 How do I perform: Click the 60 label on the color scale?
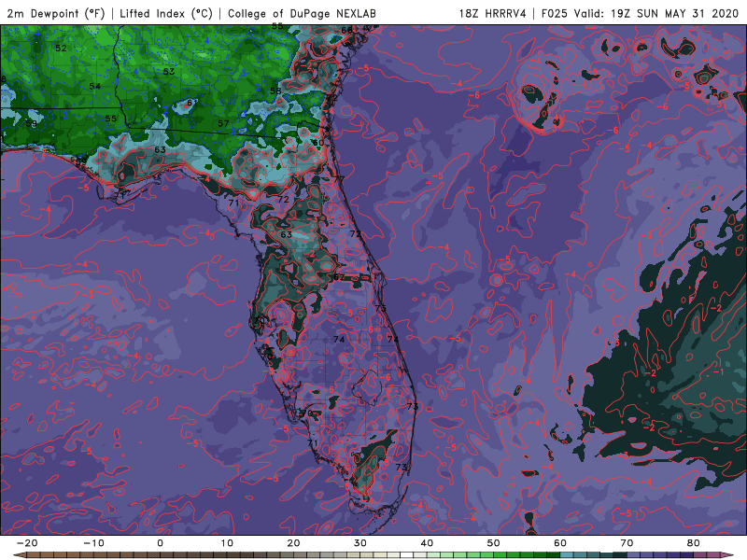coord(560,543)
